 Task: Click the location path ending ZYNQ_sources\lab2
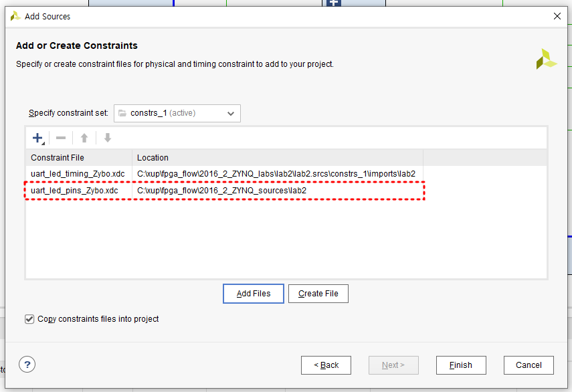[x=221, y=191]
